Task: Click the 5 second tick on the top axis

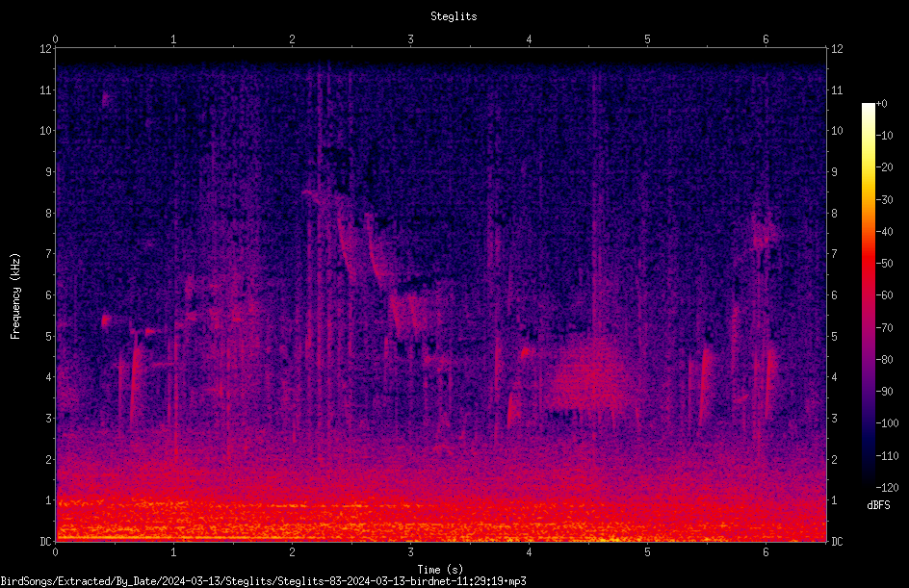Action: tap(647, 39)
